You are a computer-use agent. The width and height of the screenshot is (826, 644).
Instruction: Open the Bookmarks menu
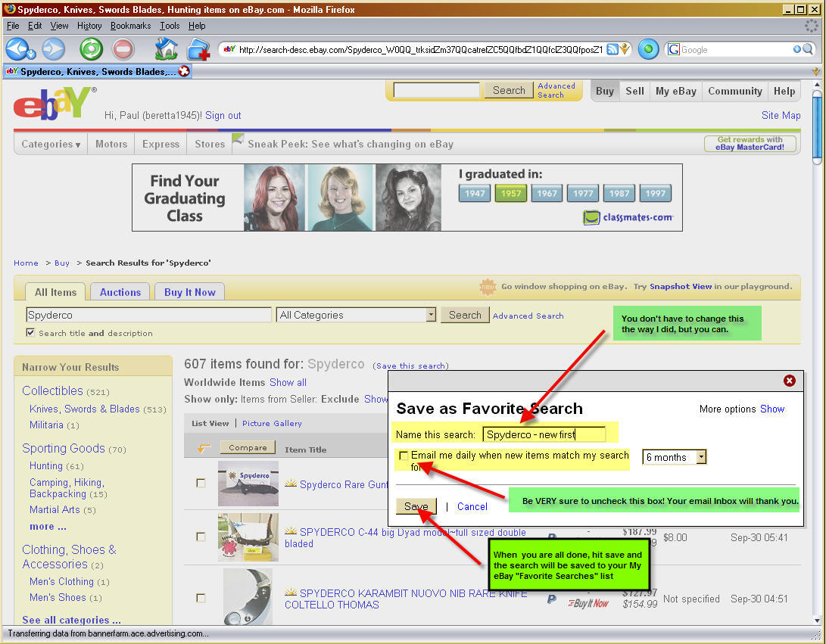[131, 25]
